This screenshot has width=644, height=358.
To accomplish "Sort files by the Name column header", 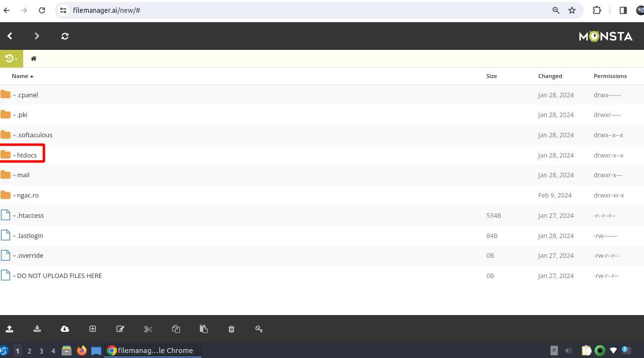I will coord(20,76).
